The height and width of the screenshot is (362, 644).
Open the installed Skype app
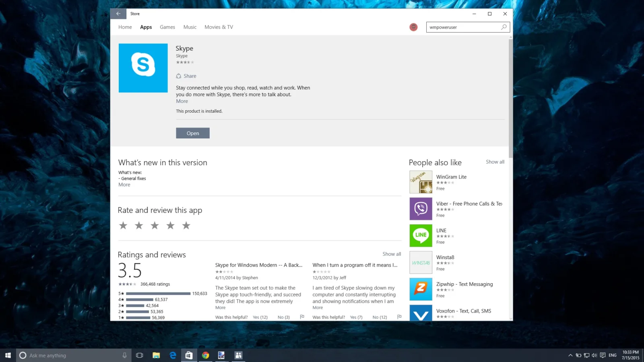(193, 133)
